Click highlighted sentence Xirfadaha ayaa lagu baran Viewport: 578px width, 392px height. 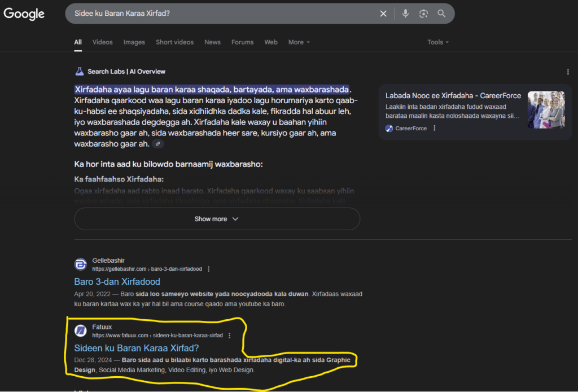[x=212, y=90]
